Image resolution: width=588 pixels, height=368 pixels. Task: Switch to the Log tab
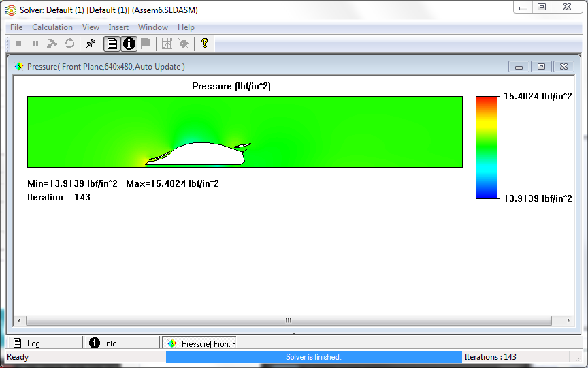(x=44, y=343)
